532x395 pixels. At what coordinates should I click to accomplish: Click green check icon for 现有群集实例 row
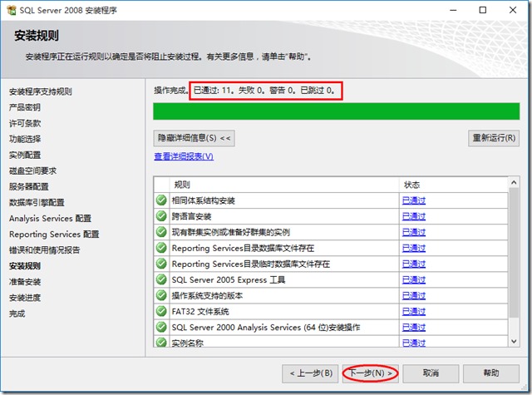[161, 232]
